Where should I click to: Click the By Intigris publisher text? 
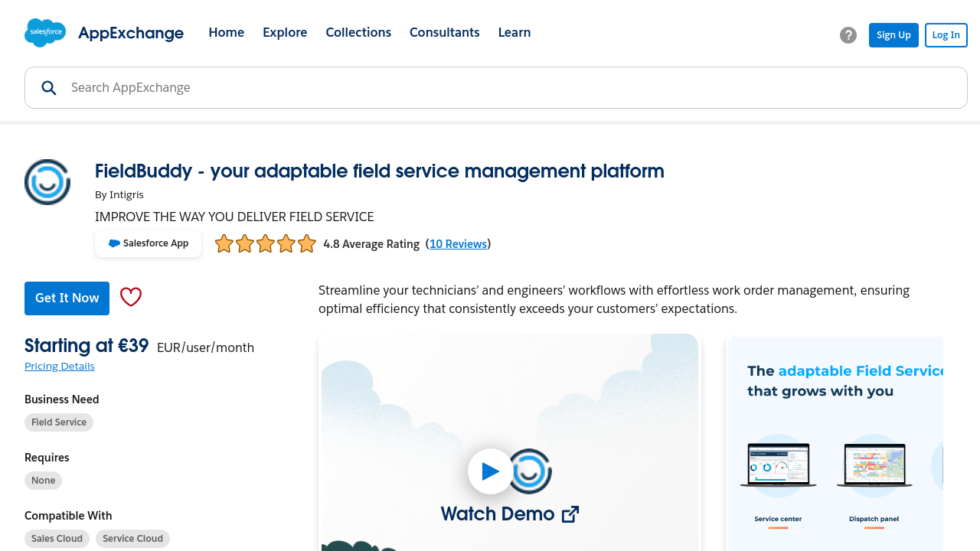[x=119, y=194]
